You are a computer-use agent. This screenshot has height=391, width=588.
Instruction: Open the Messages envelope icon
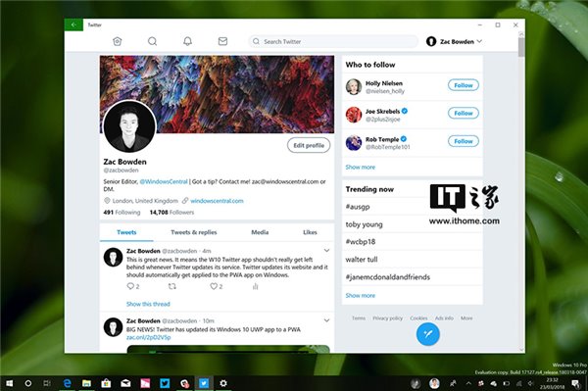pos(222,41)
